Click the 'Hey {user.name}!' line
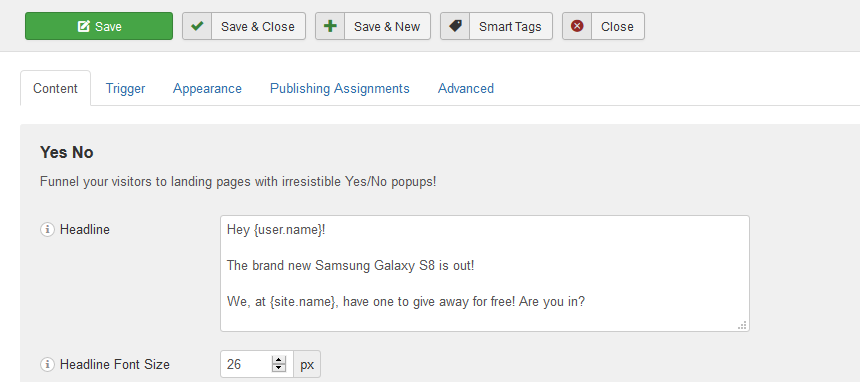The height and width of the screenshot is (382, 860). click(276, 230)
